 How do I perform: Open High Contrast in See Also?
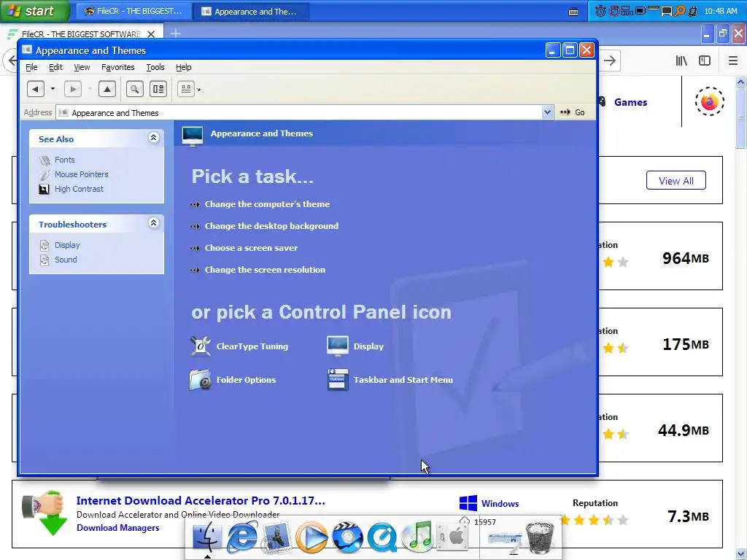[79, 189]
